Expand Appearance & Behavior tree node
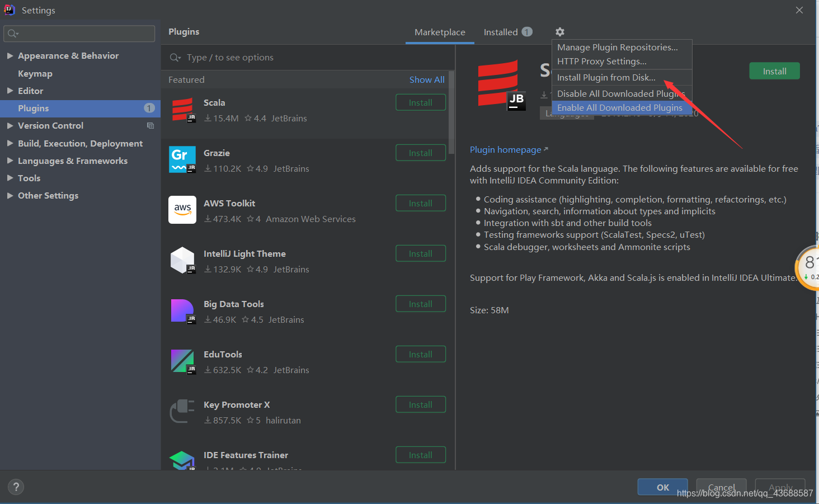Viewport: 819px width, 504px height. tap(10, 56)
